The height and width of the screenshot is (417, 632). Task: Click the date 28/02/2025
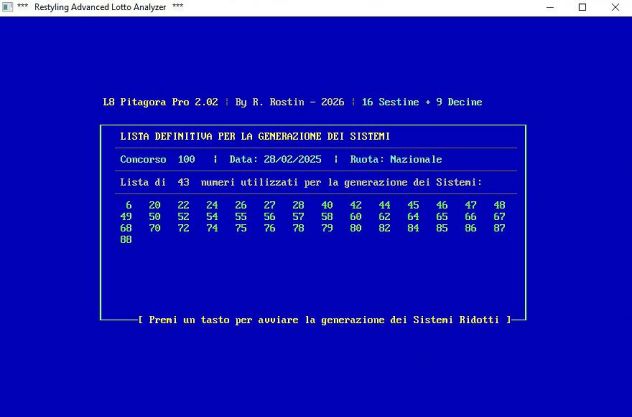pyautogui.click(x=293, y=160)
